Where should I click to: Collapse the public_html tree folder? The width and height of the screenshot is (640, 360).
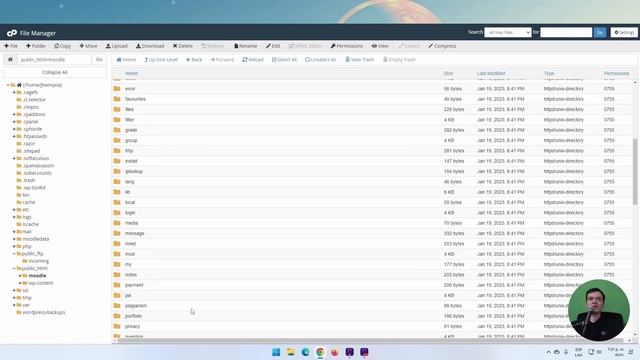point(14,269)
